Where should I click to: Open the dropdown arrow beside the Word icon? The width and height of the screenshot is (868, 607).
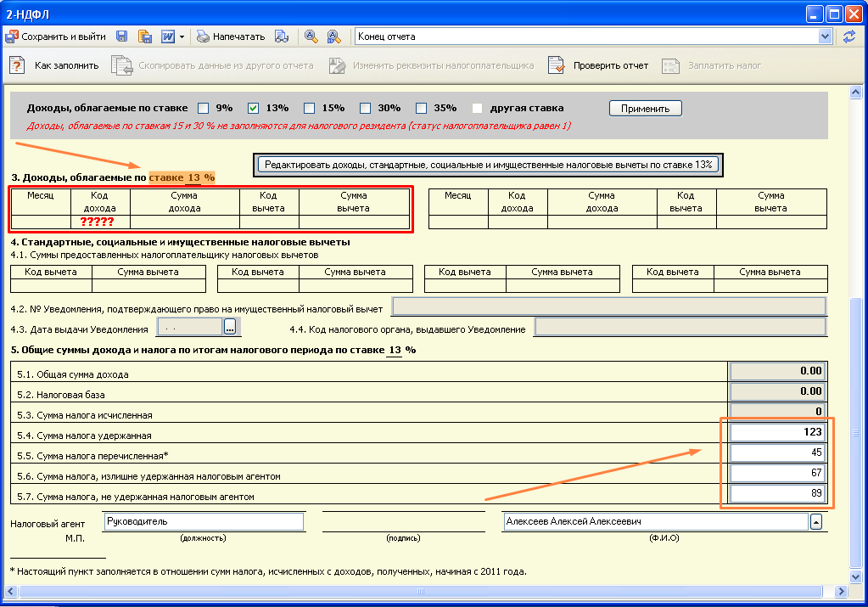(x=182, y=37)
